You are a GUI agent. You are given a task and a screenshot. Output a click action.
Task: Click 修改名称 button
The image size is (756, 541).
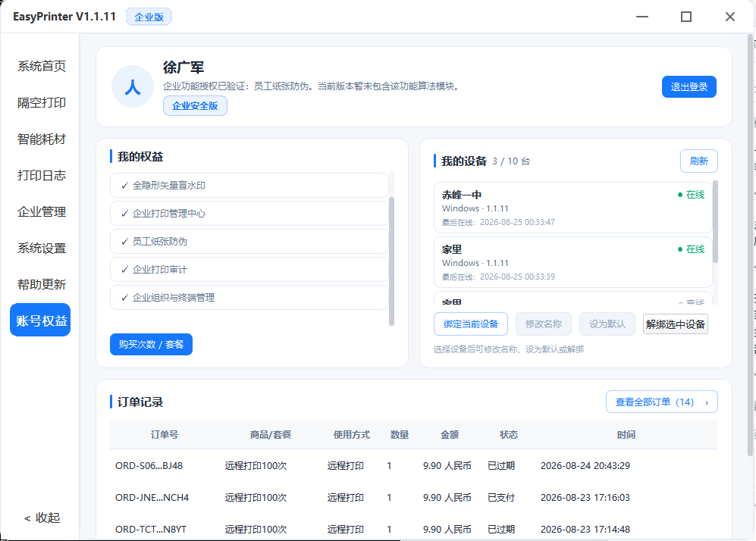544,324
